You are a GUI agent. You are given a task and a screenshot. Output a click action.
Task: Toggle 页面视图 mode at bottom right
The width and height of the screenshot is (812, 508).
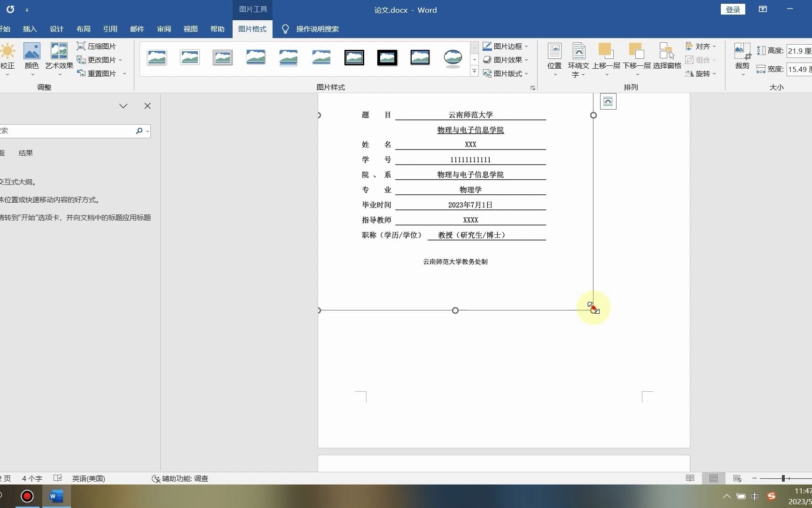[x=713, y=478]
